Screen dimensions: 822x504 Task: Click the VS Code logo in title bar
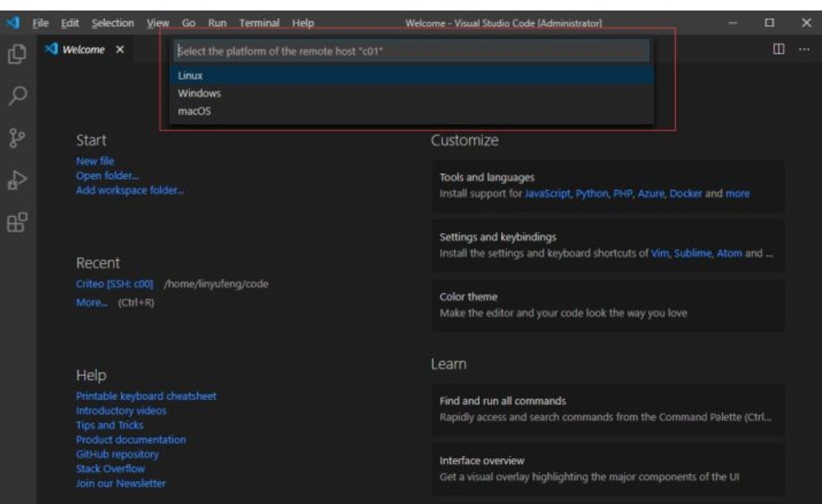pos(13,23)
